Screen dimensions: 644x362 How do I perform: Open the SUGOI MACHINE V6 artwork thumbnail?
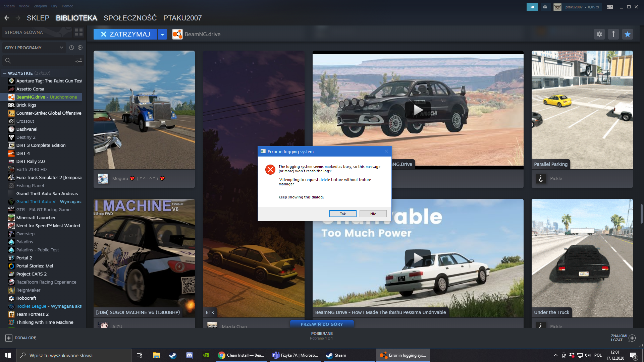(144, 258)
